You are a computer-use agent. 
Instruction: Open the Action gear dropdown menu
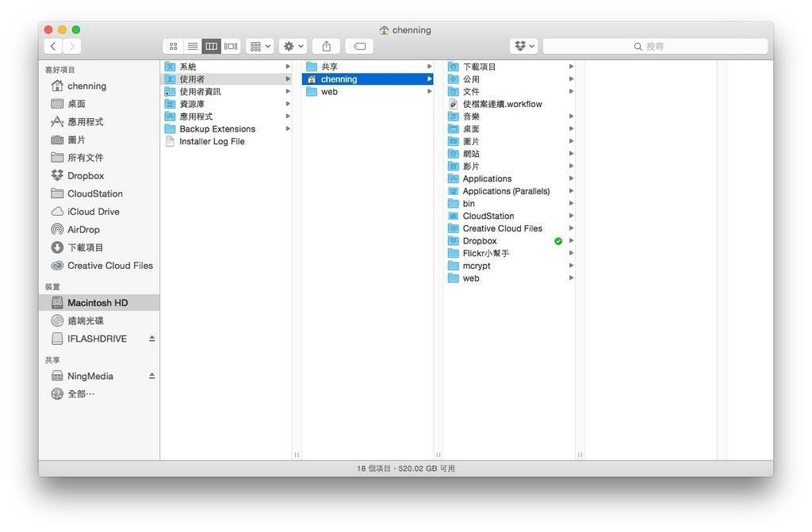(x=293, y=47)
